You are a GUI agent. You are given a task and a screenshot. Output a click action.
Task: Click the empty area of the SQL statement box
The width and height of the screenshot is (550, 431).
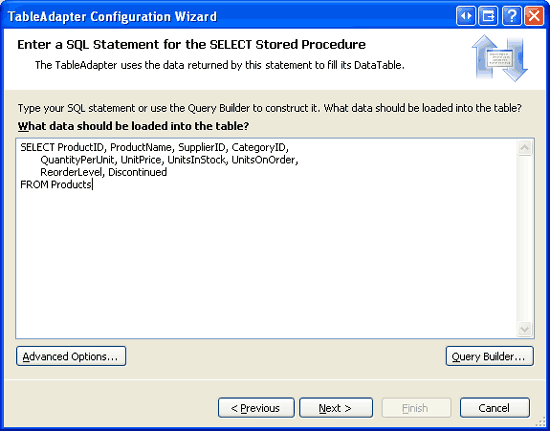(x=267, y=263)
